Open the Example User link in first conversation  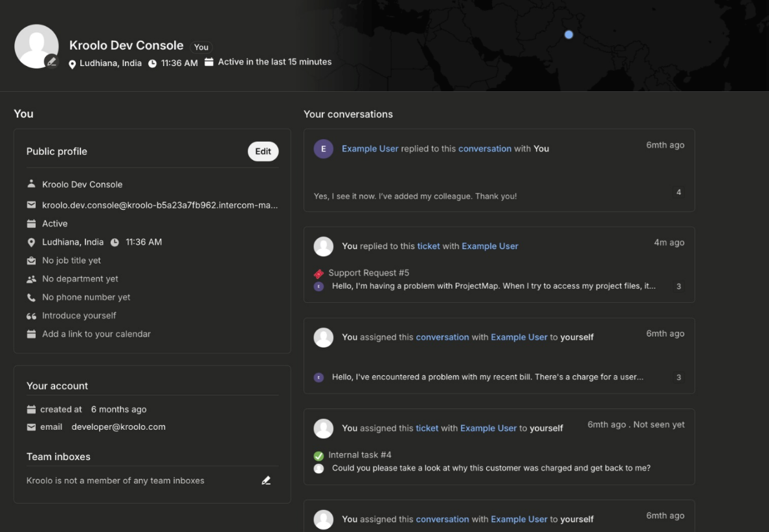pos(370,149)
